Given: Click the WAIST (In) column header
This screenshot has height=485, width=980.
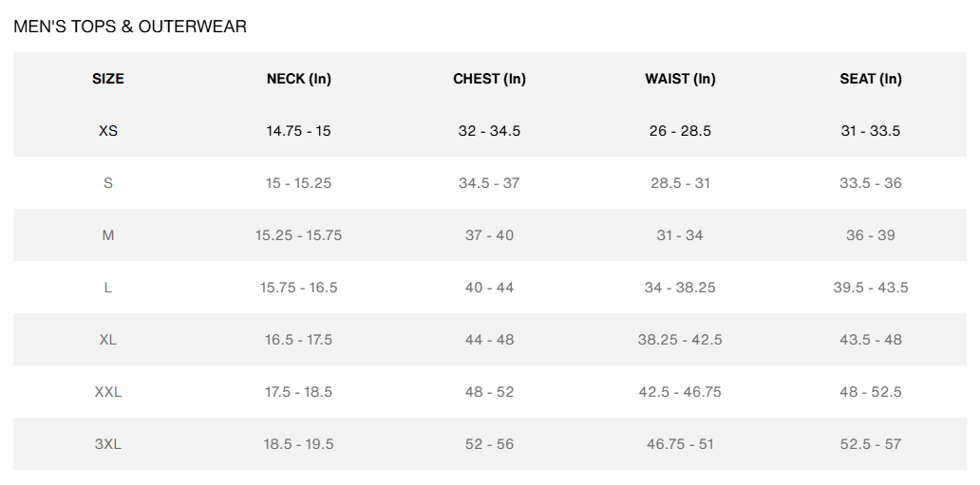Looking at the screenshot, I should [x=680, y=79].
